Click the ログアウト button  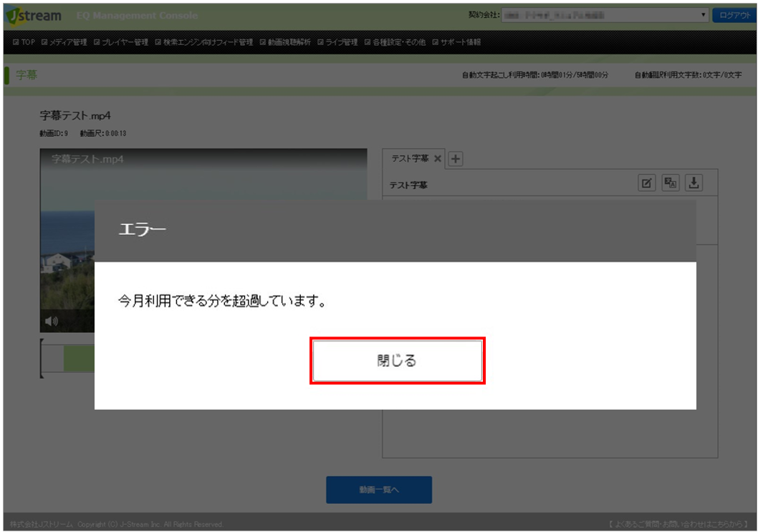pos(734,16)
